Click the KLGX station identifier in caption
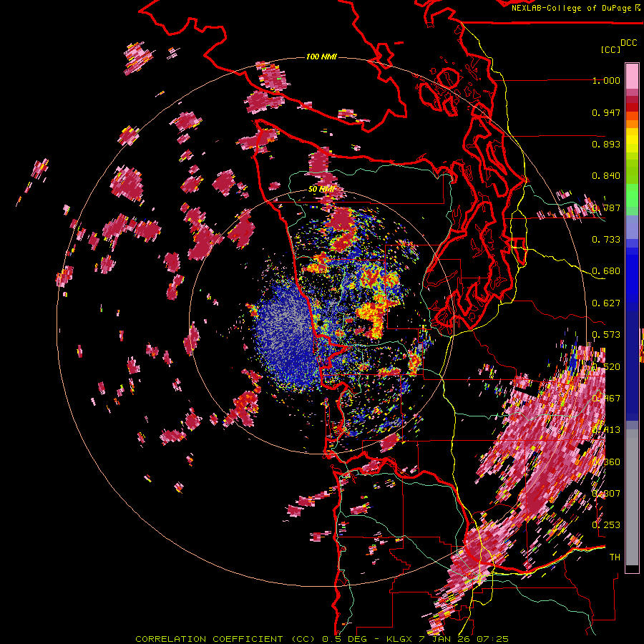 pyautogui.click(x=399, y=639)
